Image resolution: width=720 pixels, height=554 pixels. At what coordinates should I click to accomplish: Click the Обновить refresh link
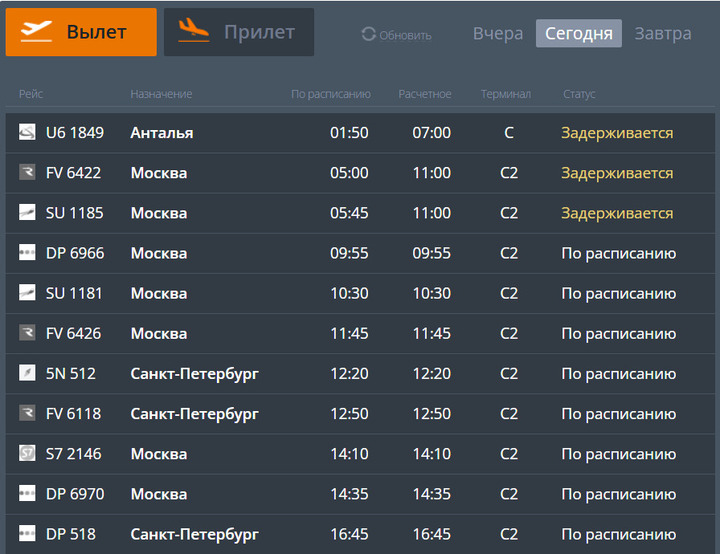click(x=396, y=34)
